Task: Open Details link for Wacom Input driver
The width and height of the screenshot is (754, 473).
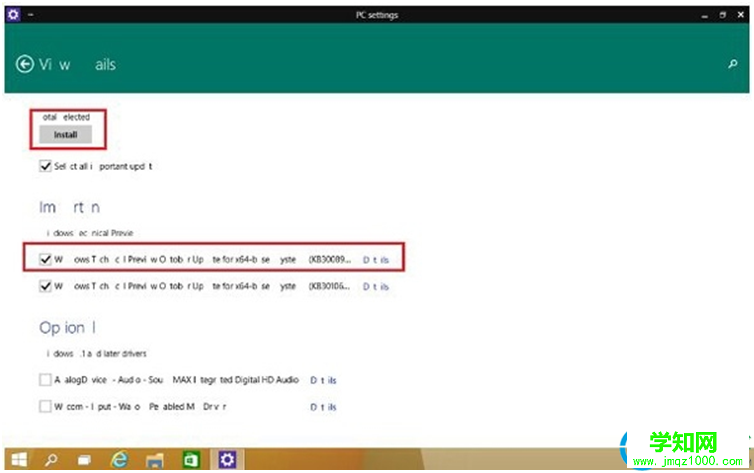Action: click(323, 407)
